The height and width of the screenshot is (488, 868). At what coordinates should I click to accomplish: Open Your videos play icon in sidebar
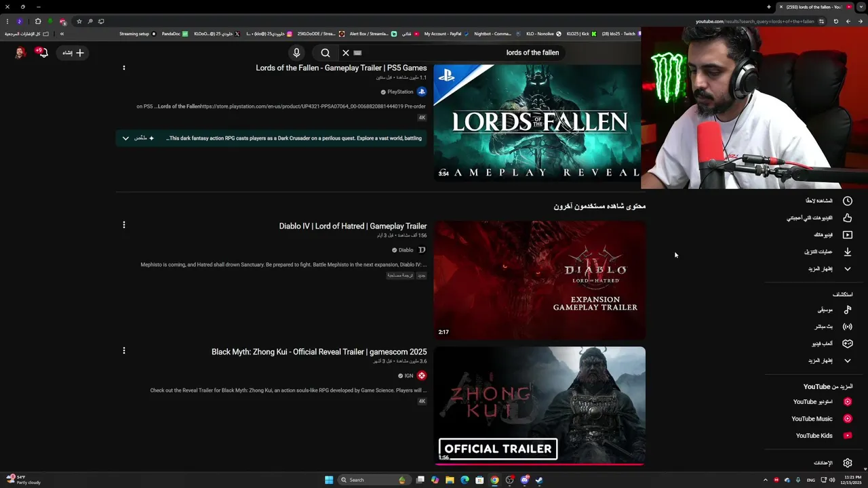pyautogui.click(x=848, y=235)
